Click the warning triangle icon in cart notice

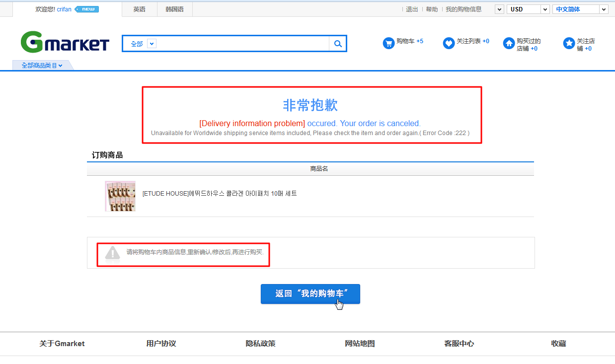(113, 254)
